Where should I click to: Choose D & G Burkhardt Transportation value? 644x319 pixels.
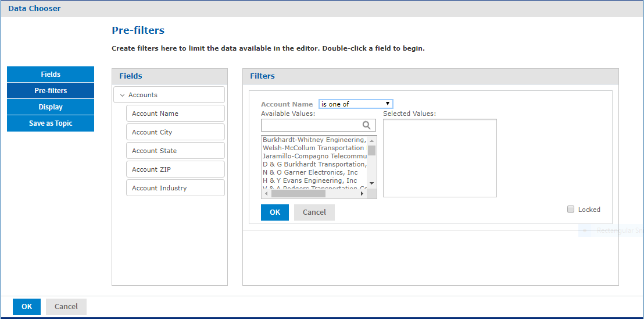coord(314,164)
